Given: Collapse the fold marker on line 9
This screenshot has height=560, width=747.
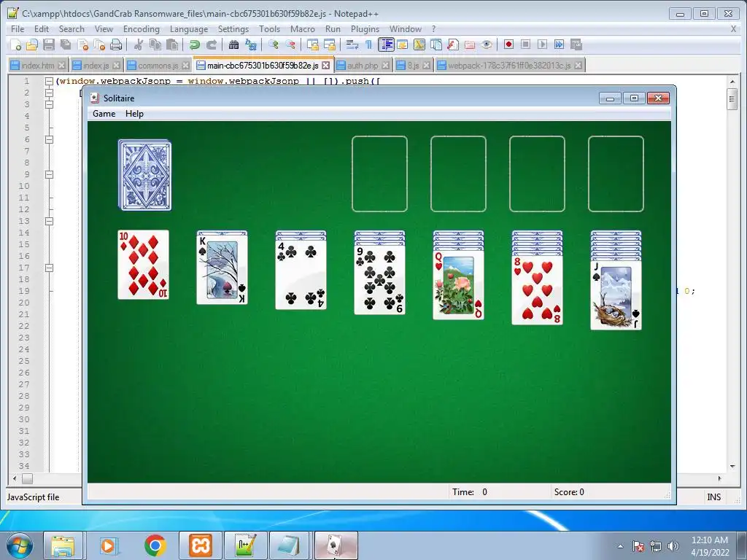Looking at the screenshot, I should coord(49,174).
